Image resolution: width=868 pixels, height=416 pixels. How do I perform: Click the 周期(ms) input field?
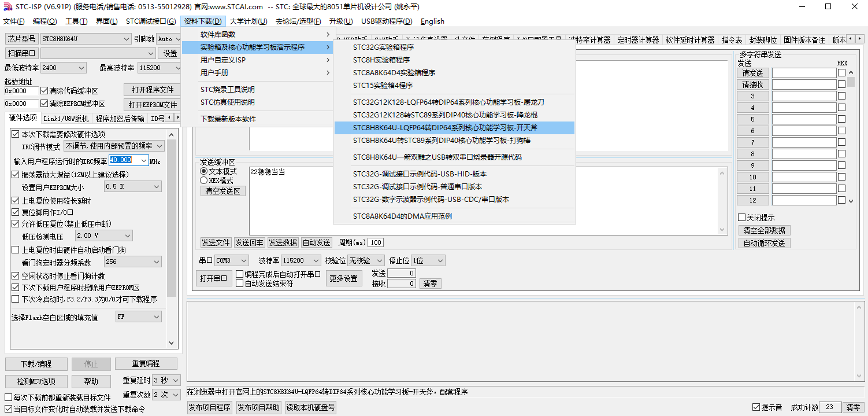(x=376, y=242)
